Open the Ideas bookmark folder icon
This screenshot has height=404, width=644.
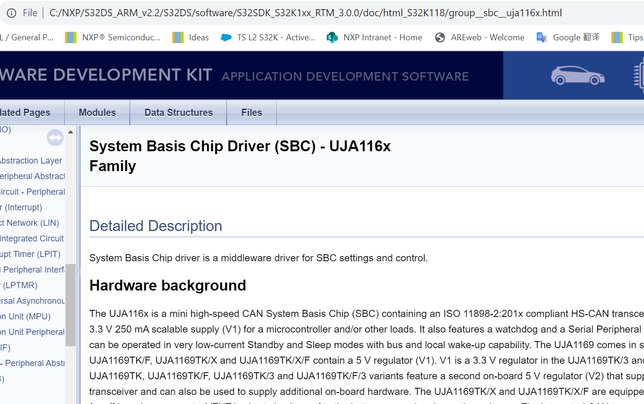(x=178, y=38)
